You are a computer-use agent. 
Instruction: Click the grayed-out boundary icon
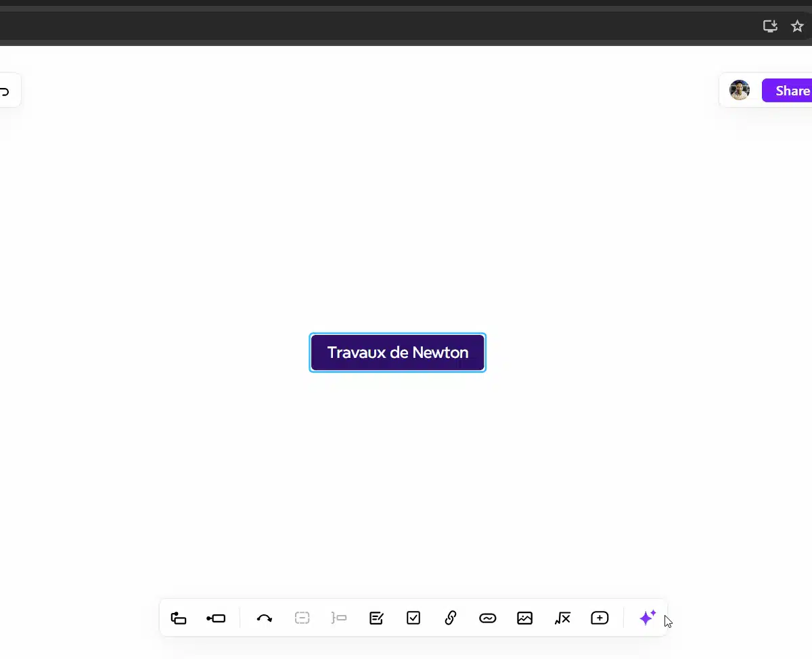[x=302, y=618]
